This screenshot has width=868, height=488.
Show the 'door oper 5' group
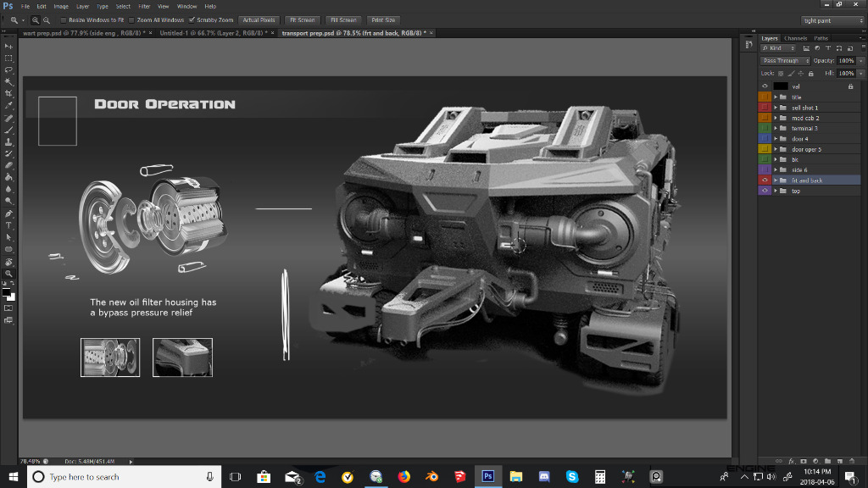(x=765, y=149)
